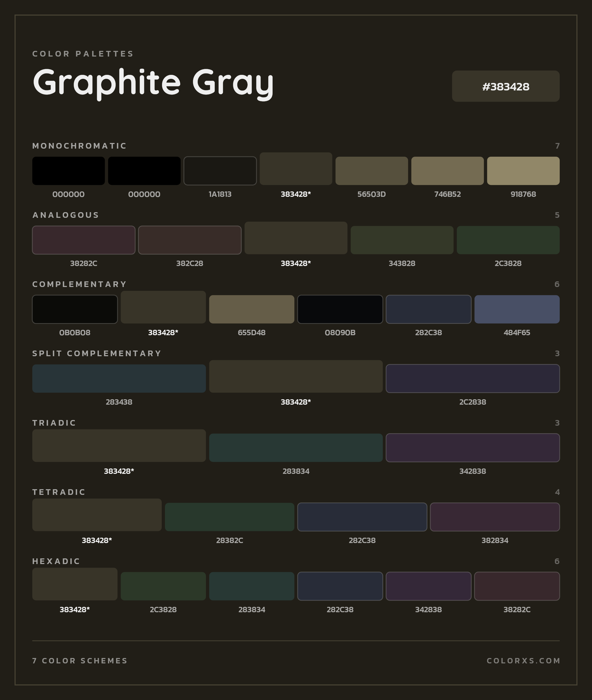Choose the 342838 swatch in Triadic row
This screenshot has height=700, width=592.
pos(473,447)
